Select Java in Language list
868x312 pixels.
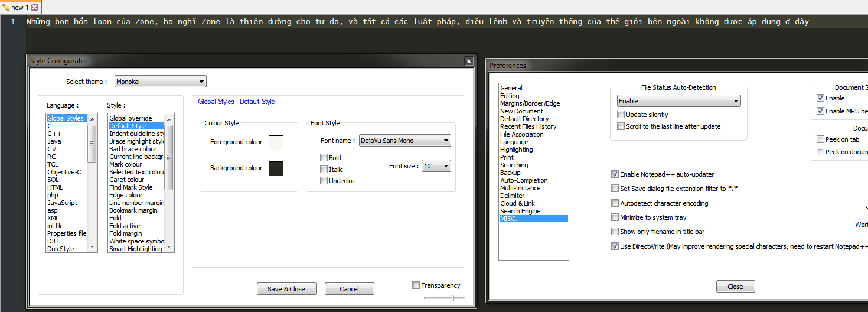click(x=54, y=141)
